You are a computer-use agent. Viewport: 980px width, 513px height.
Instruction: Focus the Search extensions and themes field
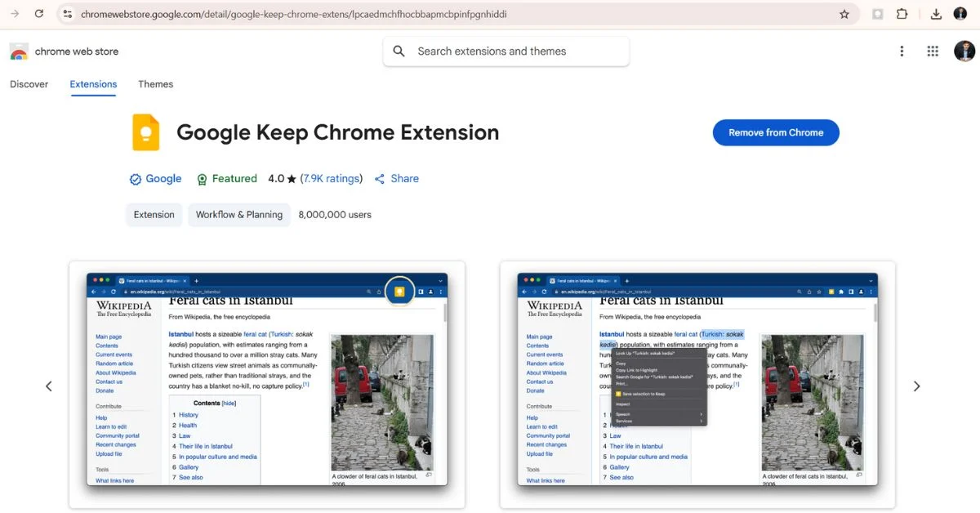pos(506,51)
